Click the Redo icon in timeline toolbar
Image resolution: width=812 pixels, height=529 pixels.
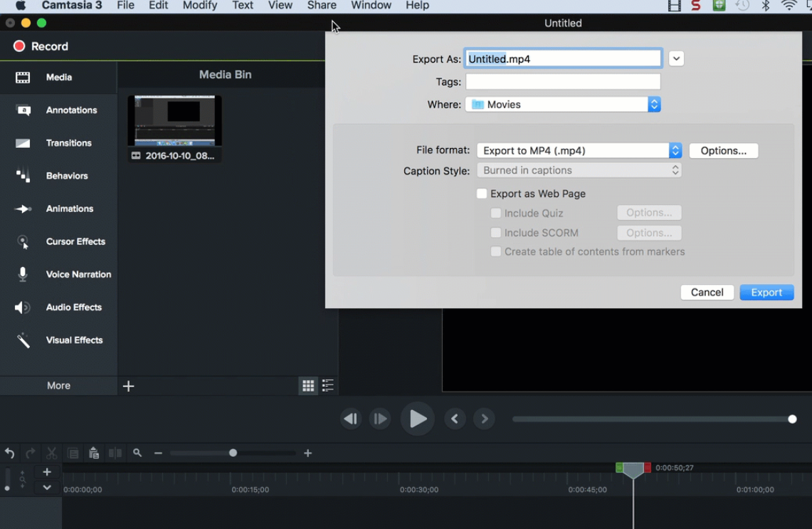31,454
